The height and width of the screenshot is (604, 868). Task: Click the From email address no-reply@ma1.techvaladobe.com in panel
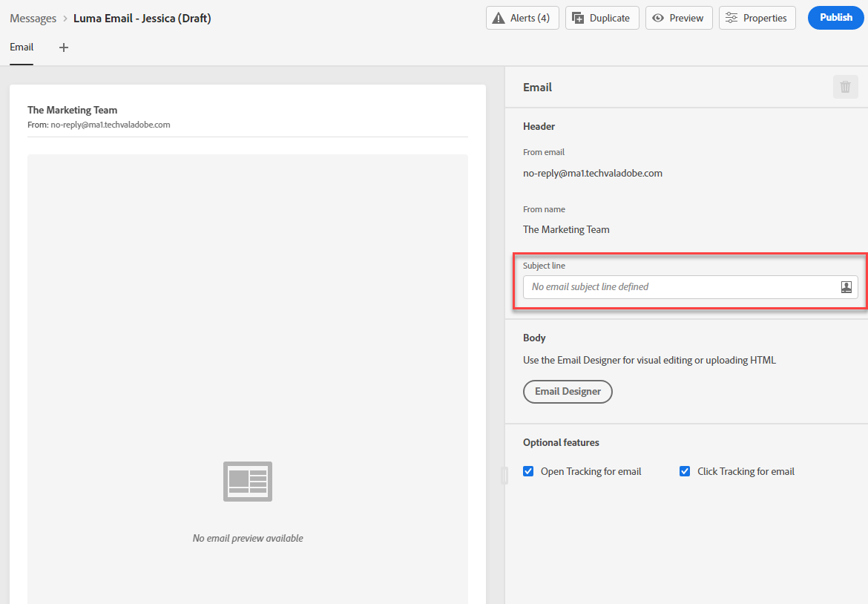(593, 174)
